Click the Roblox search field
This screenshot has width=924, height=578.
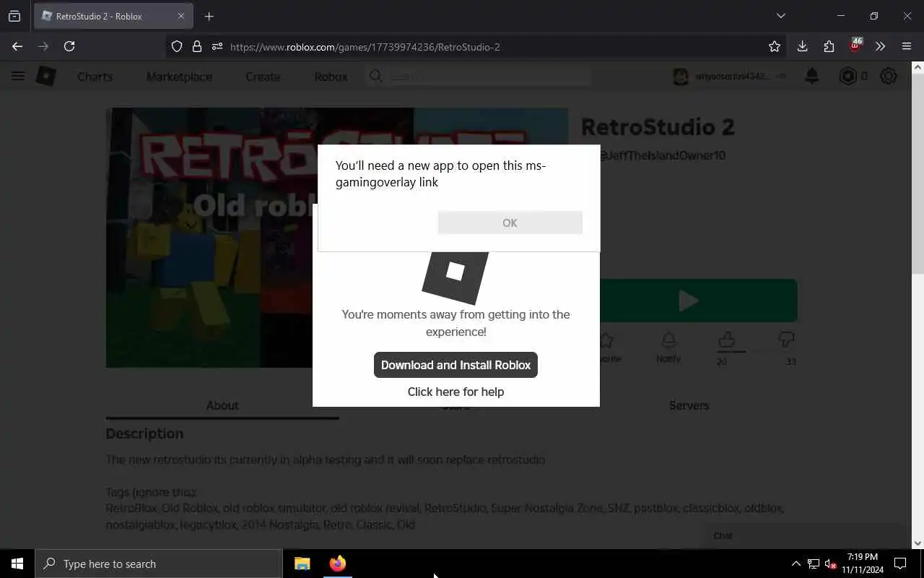(479, 76)
